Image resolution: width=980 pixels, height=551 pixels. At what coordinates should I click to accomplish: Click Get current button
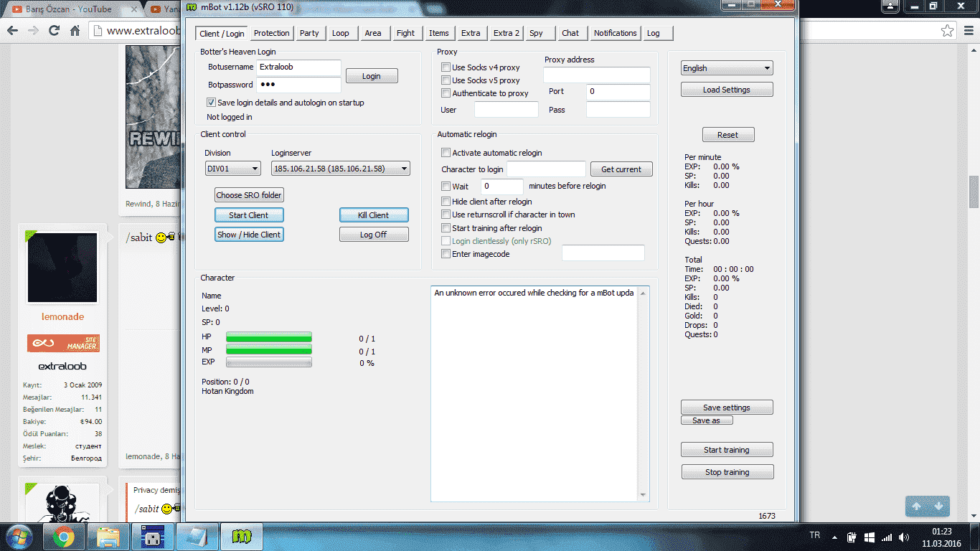(621, 169)
